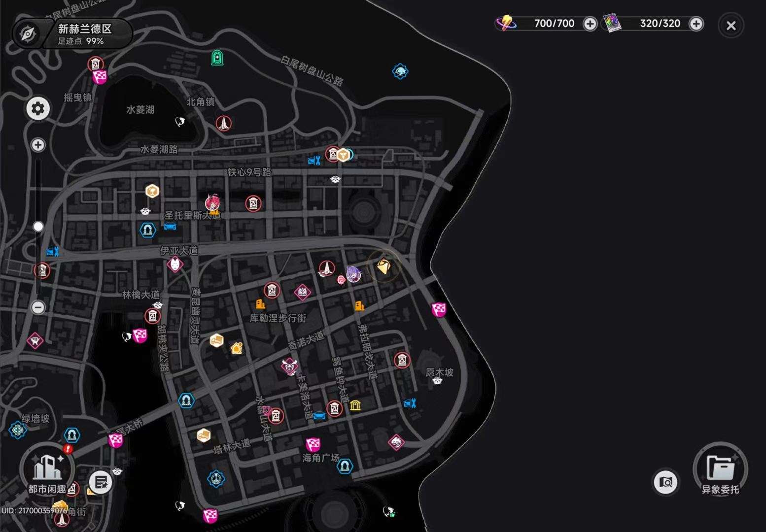Click the blue car repair icon near 铁心9号路
This screenshot has width=766, height=532.
click(314, 160)
